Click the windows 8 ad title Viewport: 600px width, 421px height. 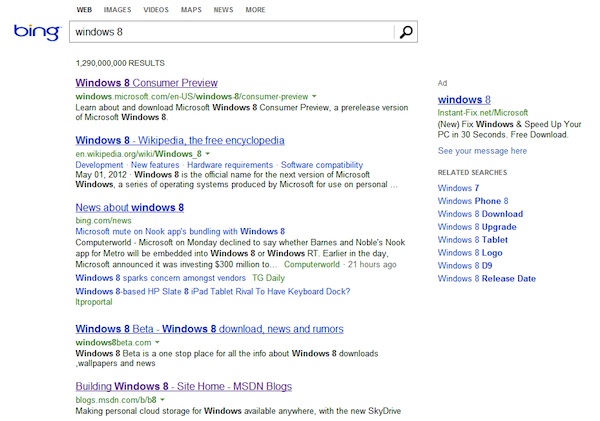pyautogui.click(x=464, y=100)
